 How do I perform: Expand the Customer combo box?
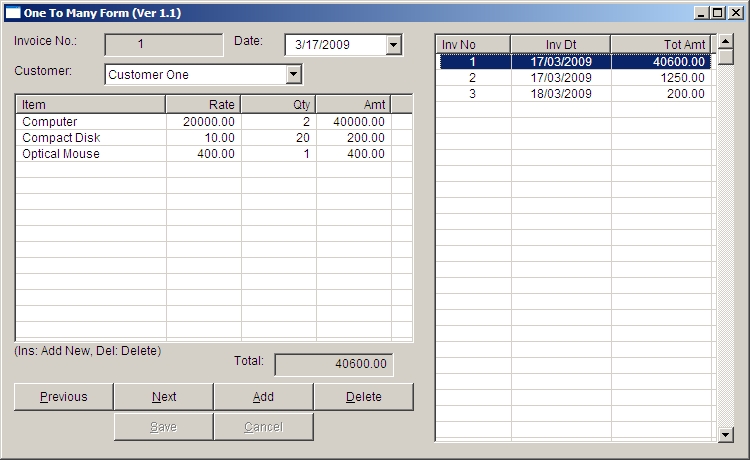[293, 74]
